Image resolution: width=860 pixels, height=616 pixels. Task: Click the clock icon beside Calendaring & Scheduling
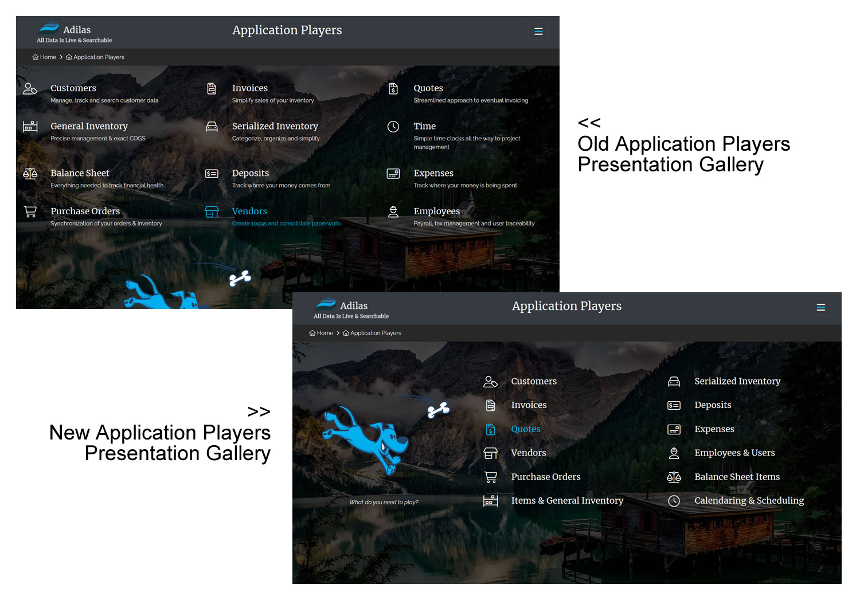point(674,501)
